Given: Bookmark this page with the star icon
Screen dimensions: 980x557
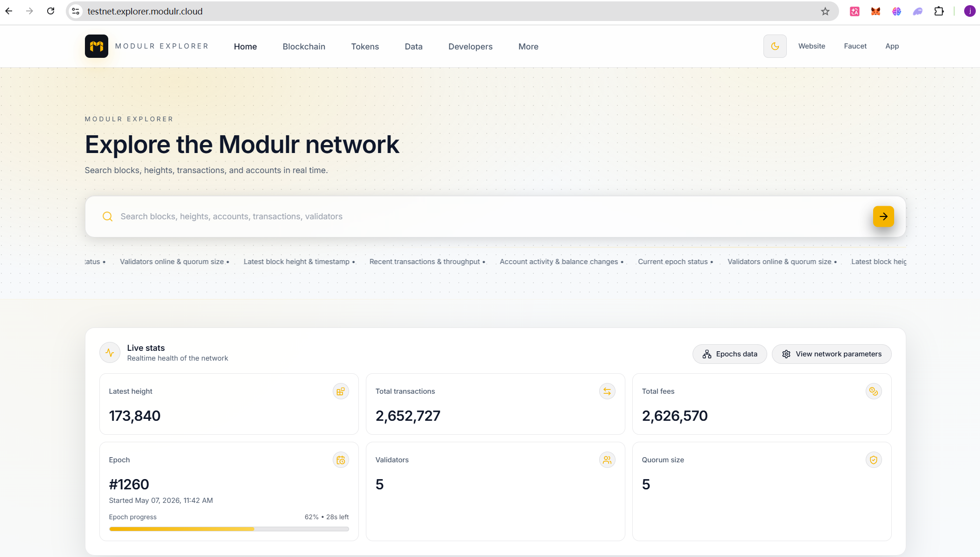Looking at the screenshot, I should tap(825, 11).
